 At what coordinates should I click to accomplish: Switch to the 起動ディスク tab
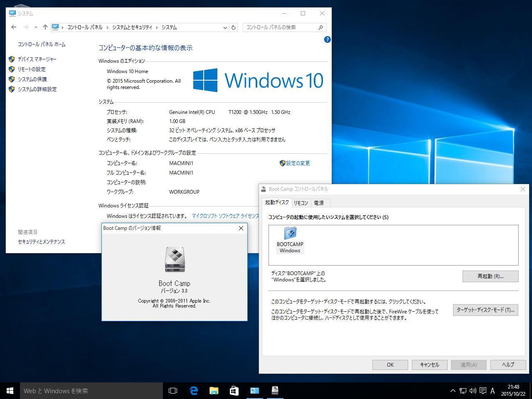coord(277,202)
